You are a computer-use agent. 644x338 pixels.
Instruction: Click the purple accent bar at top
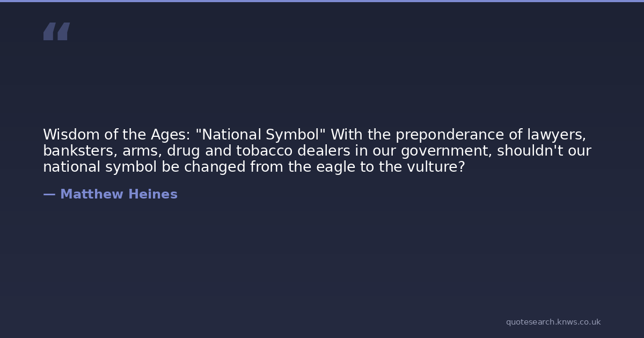point(322,1)
